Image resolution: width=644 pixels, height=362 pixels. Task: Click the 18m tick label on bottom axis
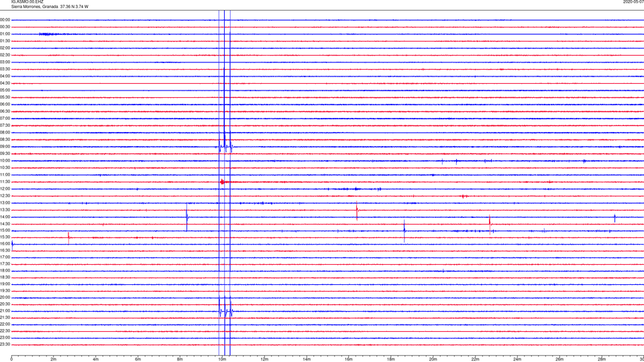coord(391,359)
